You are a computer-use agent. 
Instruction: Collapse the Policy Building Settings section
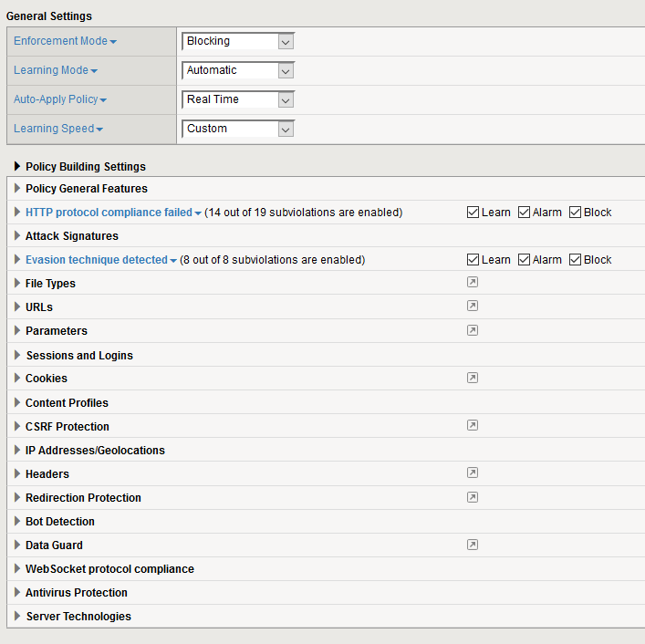(17, 167)
